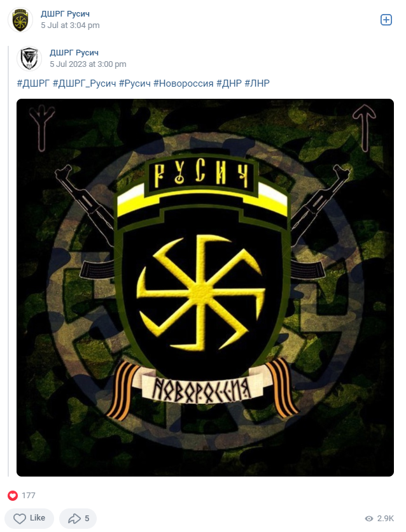Follow the #ЛНР hashtag

pos(257,83)
